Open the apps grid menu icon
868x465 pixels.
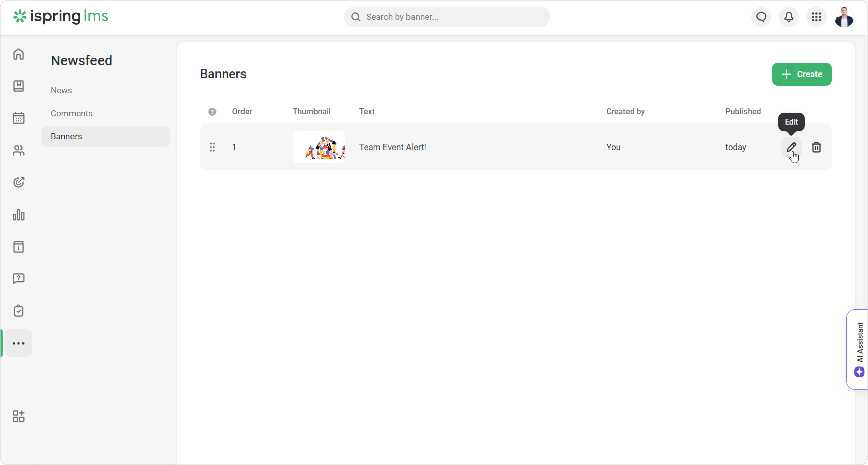[x=816, y=17]
